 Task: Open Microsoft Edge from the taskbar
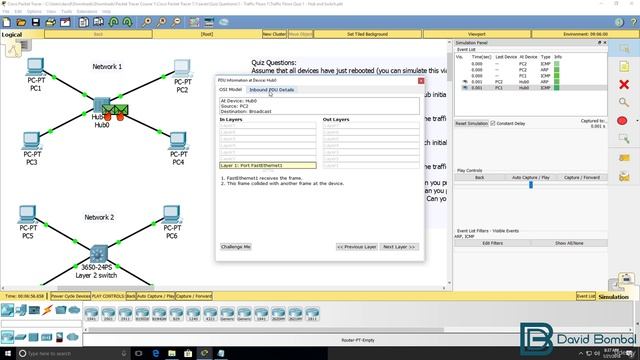click(x=156, y=353)
